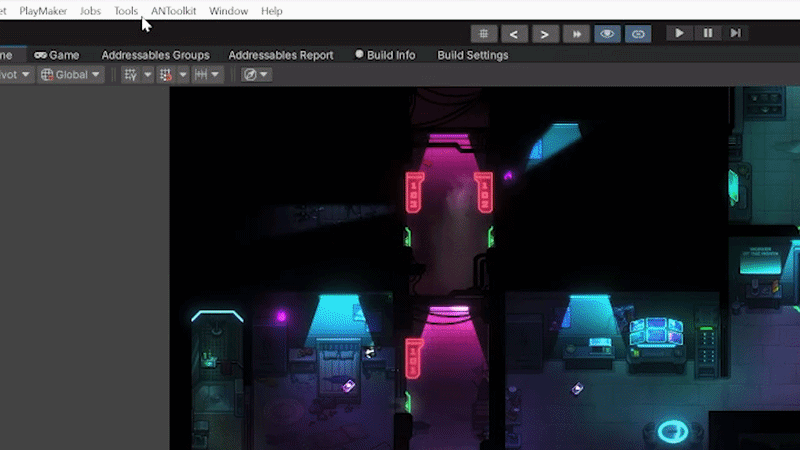Toggle the chain link button
The height and width of the screenshot is (450, 800).
pyautogui.click(x=637, y=34)
